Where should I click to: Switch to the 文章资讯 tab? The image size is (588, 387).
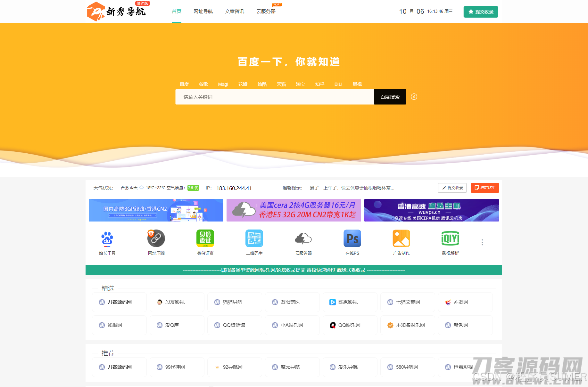234,11
